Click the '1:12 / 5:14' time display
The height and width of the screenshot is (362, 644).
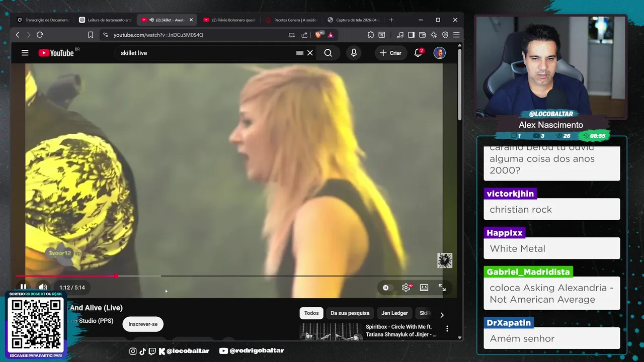72,288
